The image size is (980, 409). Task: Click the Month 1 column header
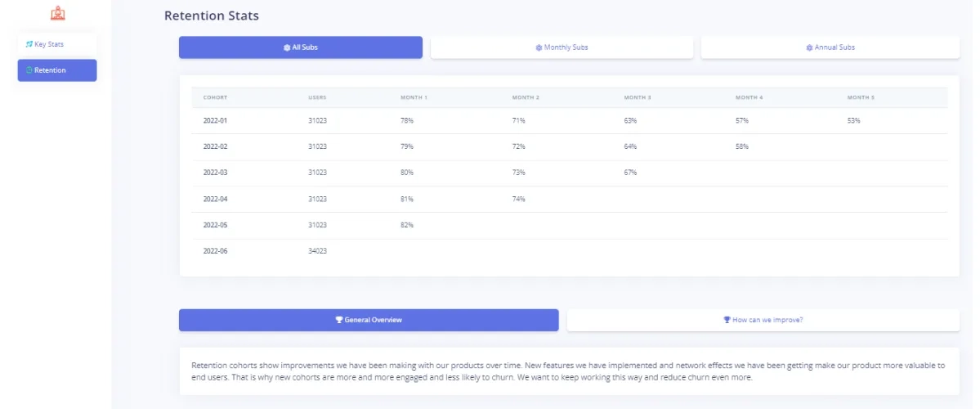click(414, 98)
